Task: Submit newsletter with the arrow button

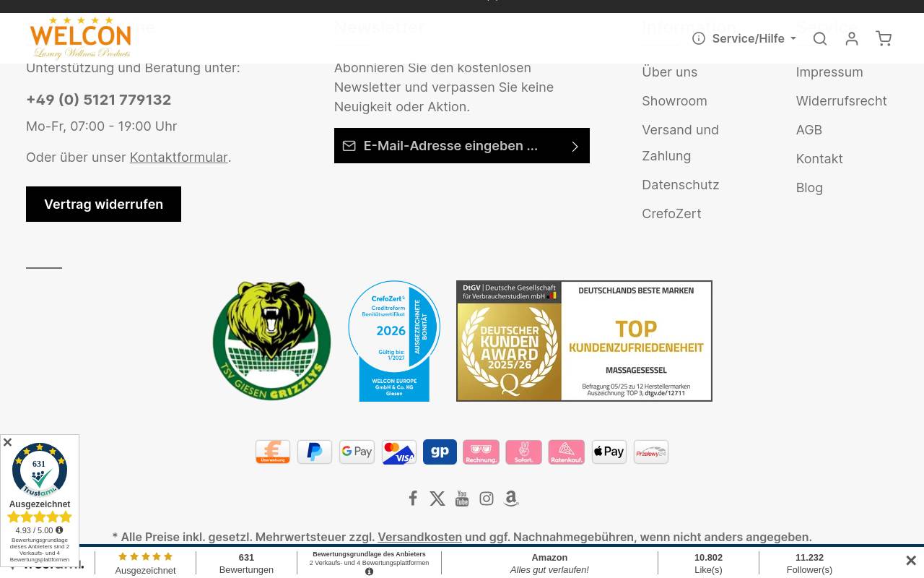Action: pyautogui.click(x=575, y=146)
